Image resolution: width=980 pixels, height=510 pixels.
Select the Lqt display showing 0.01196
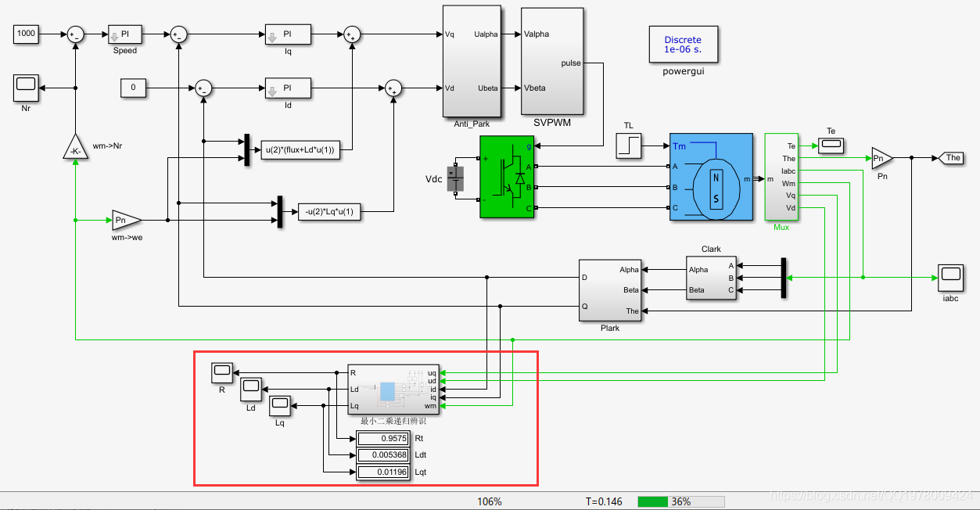(383, 472)
